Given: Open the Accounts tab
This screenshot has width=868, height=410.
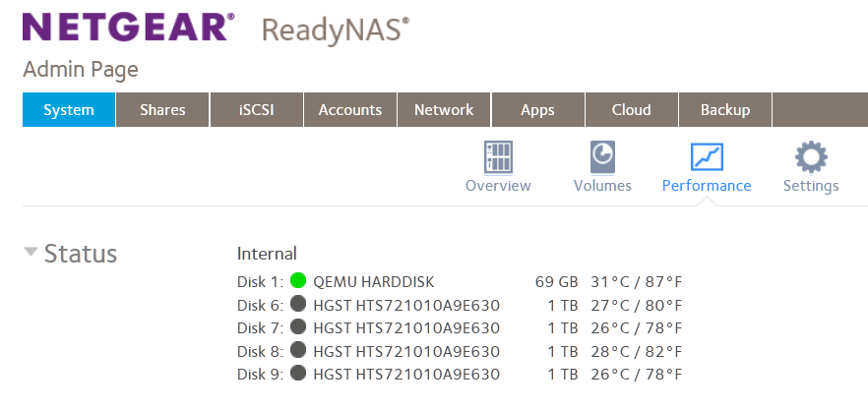Looking at the screenshot, I should pyautogui.click(x=350, y=110).
